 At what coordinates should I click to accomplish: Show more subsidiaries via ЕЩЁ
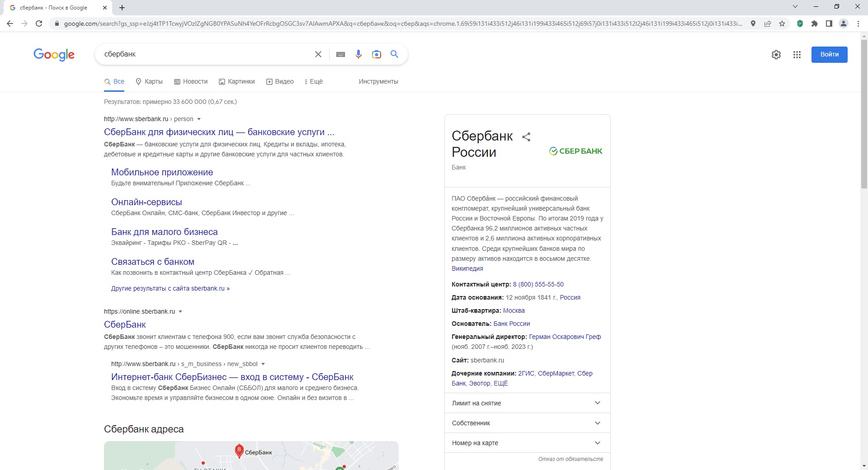click(501, 383)
